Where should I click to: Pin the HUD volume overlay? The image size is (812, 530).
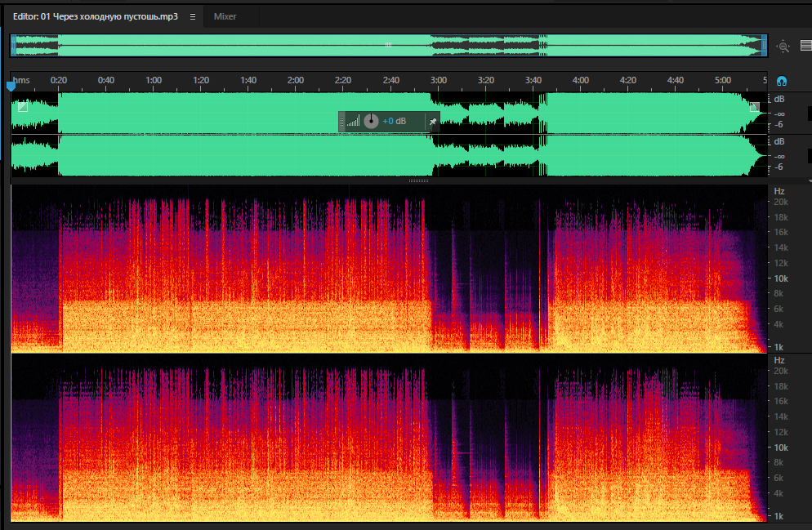433,122
